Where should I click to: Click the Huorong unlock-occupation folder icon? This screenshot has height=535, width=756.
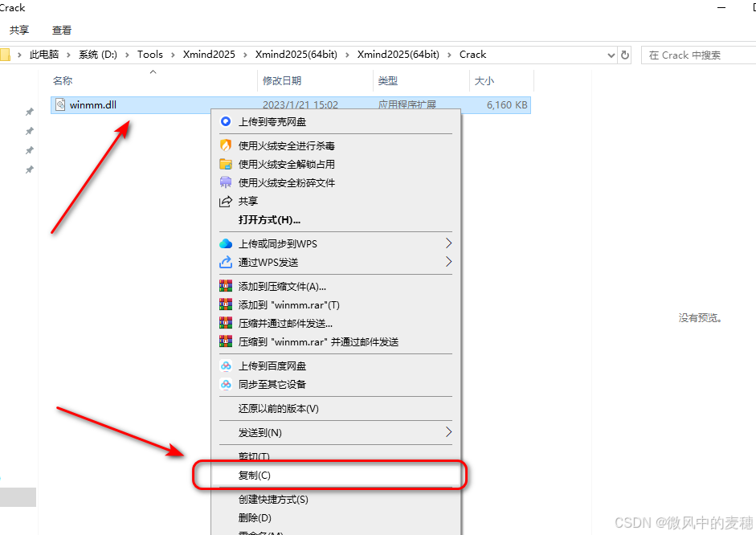click(x=225, y=164)
